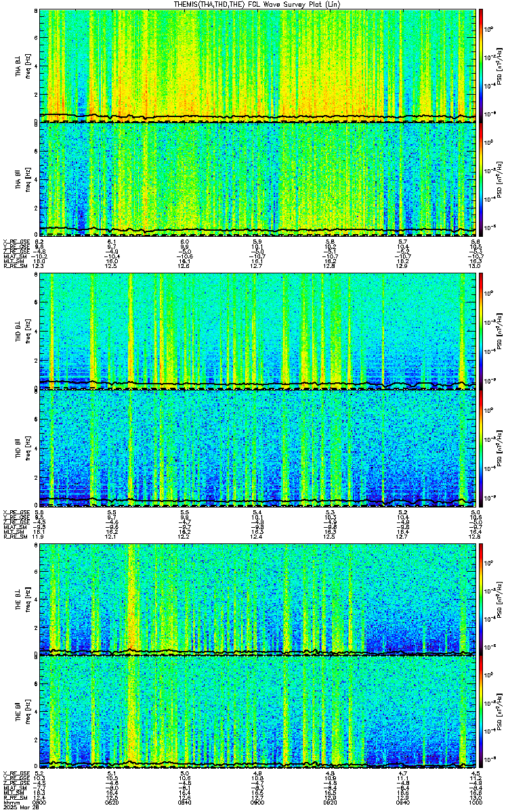Click the THA B⊥ PSD color bar

coord(480,66)
